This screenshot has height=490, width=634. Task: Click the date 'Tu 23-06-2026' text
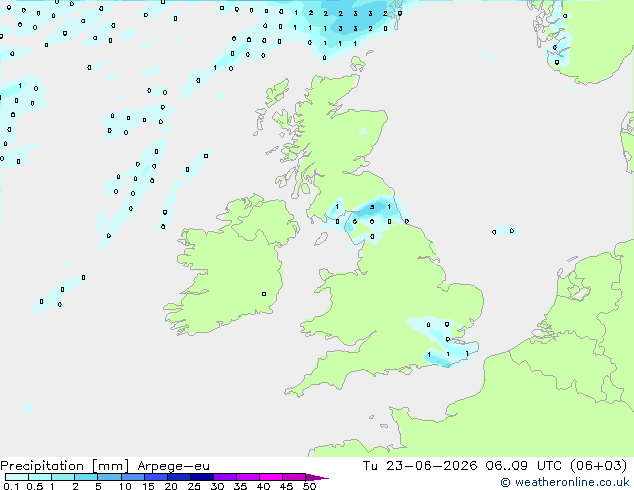click(x=420, y=465)
